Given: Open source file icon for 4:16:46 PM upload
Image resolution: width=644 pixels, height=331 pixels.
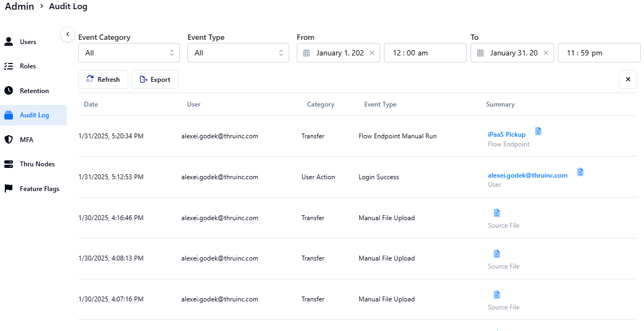Looking at the screenshot, I should pyautogui.click(x=496, y=213).
